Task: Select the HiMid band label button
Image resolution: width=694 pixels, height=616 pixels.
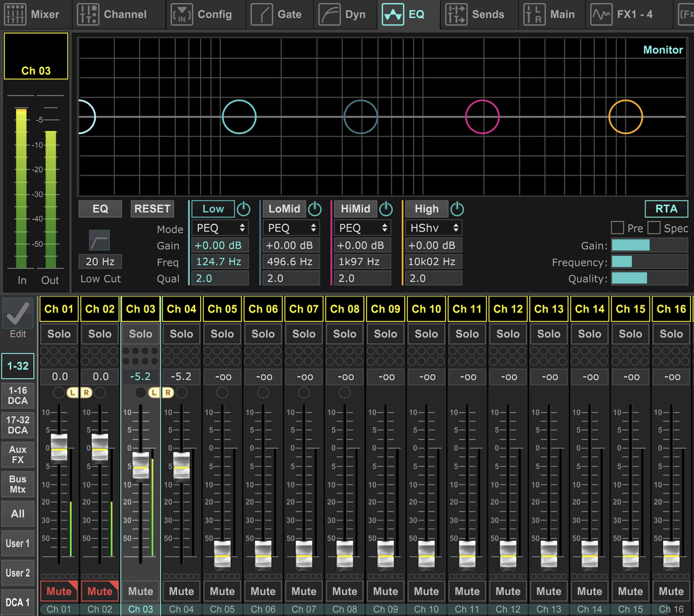Action: pyautogui.click(x=356, y=209)
